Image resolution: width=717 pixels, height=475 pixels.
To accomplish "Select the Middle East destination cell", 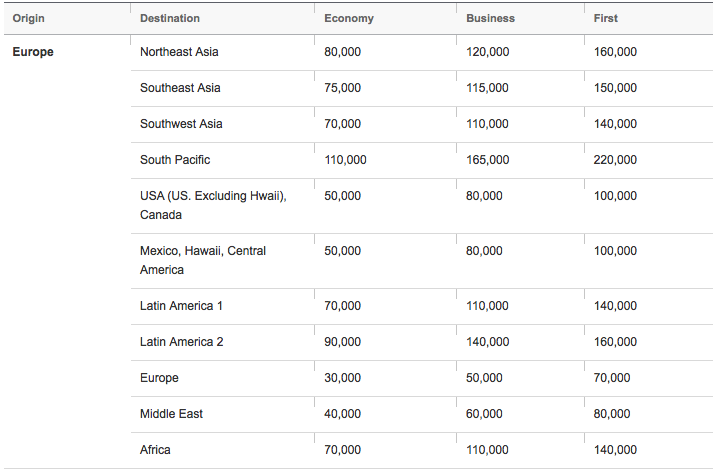I will click(x=171, y=414).
